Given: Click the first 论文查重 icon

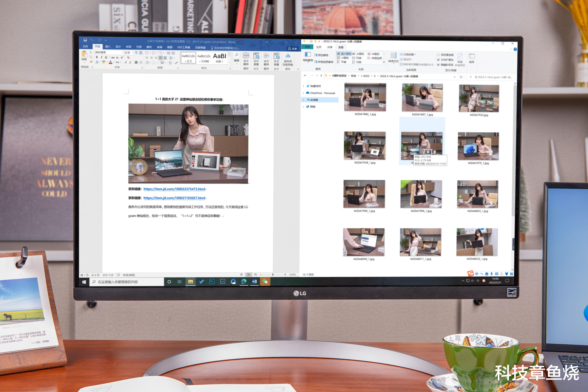Looking at the screenshot, I should (256, 56).
